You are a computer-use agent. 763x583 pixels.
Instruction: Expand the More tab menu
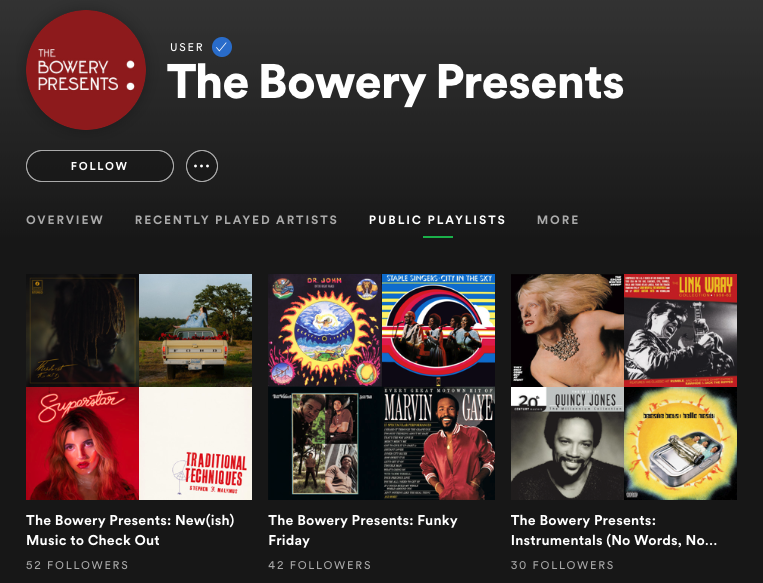[558, 220]
